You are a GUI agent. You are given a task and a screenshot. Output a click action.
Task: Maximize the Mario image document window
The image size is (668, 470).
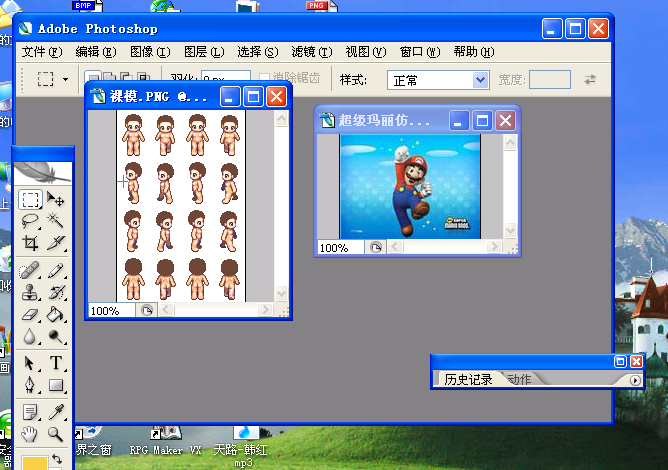pos(482,121)
